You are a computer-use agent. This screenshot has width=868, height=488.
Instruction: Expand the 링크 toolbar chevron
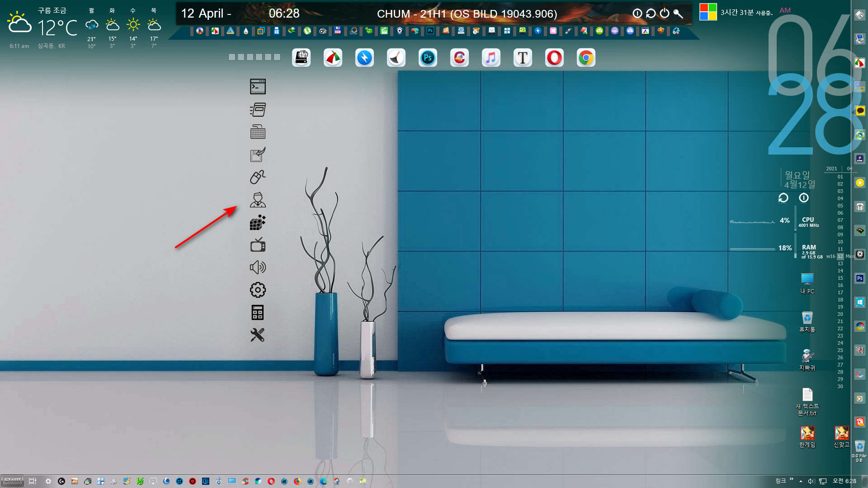tap(792, 479)
